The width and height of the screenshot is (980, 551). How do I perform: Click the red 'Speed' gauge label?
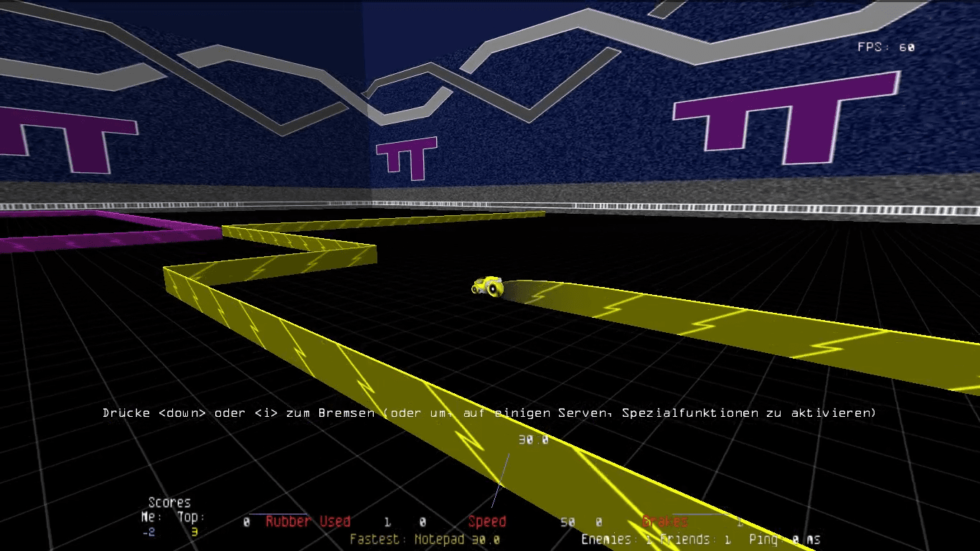(x=487, y=522)
